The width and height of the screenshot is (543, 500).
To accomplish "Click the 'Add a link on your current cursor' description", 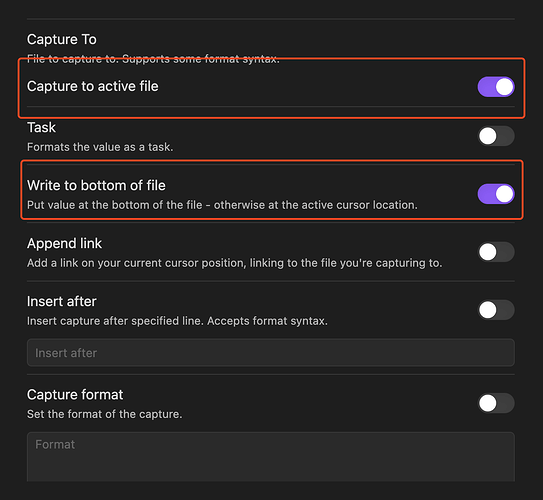I will tap(234, 263).
